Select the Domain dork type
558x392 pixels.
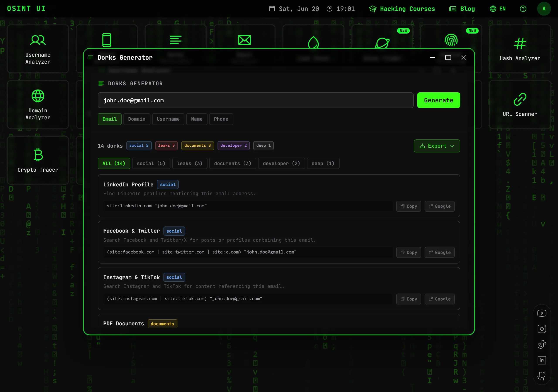[137, 119]
